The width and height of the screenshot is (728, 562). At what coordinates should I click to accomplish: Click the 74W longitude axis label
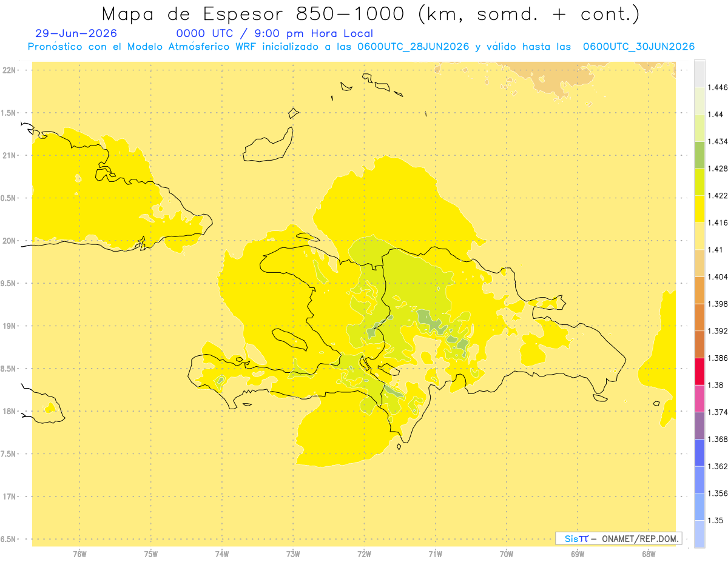[221, 554]
